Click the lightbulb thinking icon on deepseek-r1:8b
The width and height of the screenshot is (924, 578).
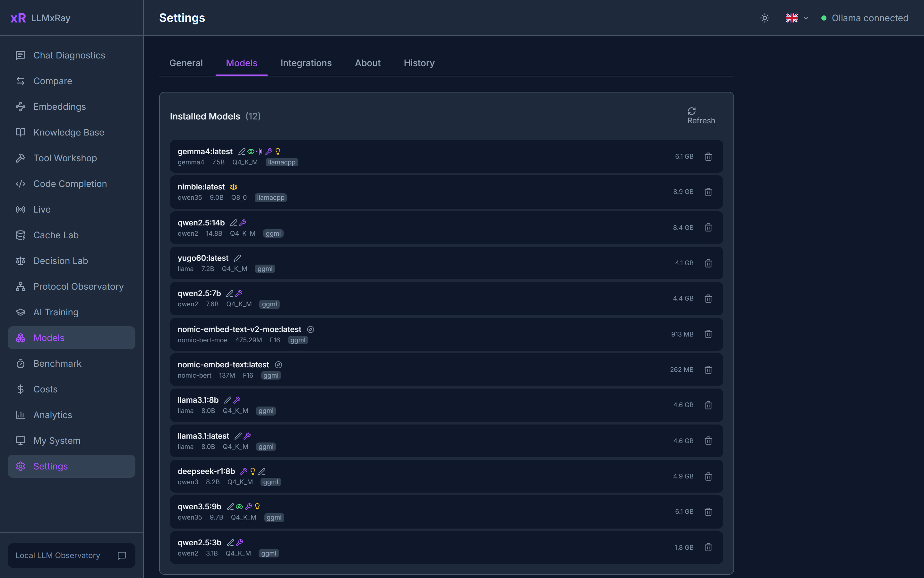click(253, 471)
